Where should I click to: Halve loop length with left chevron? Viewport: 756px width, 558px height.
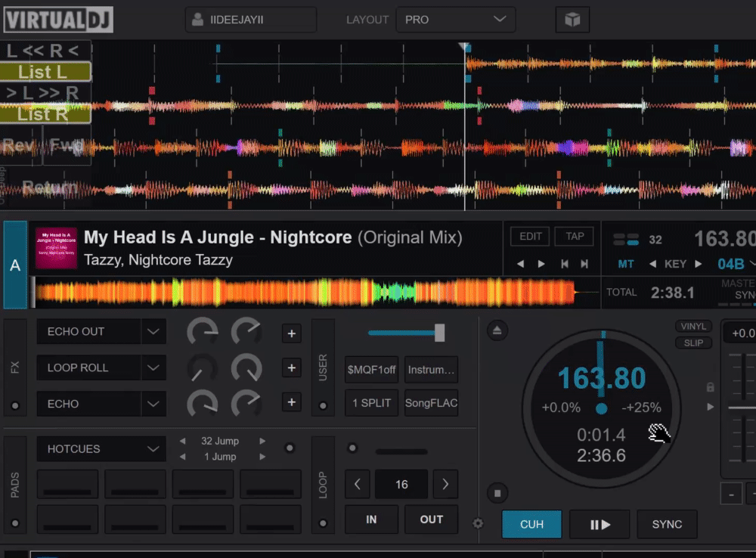(358, 484)
